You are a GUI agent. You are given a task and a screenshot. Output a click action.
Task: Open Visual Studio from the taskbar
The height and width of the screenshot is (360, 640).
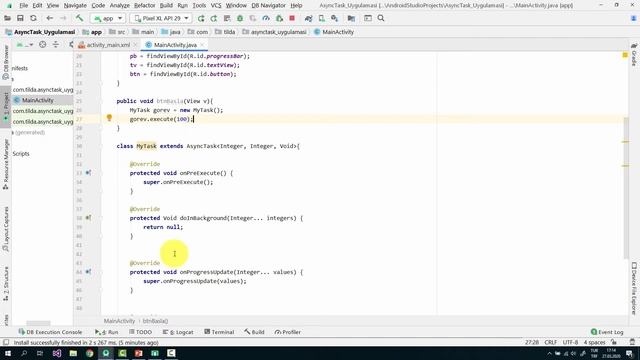[57, 353]
